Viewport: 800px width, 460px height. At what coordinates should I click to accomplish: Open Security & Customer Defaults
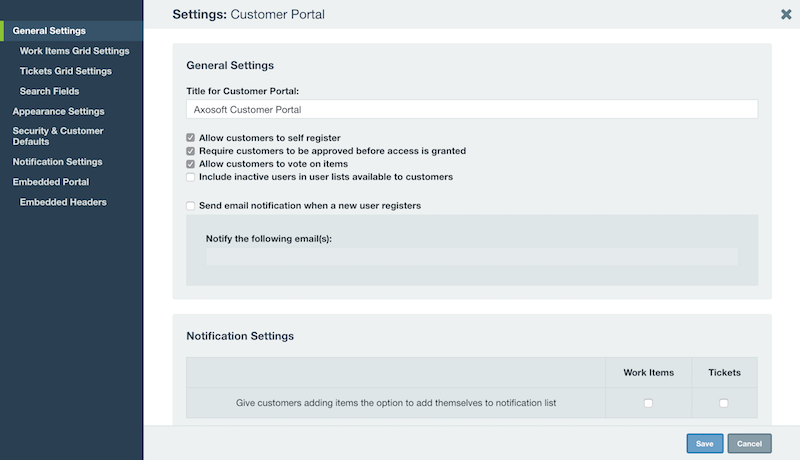pyautogui.click(x=58, y=136)
